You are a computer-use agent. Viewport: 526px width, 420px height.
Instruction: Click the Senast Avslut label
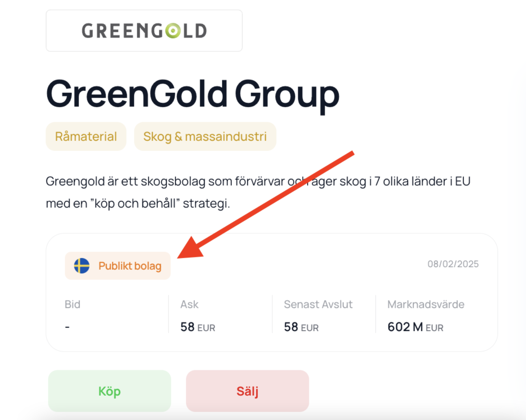click(x=318, y=304)
